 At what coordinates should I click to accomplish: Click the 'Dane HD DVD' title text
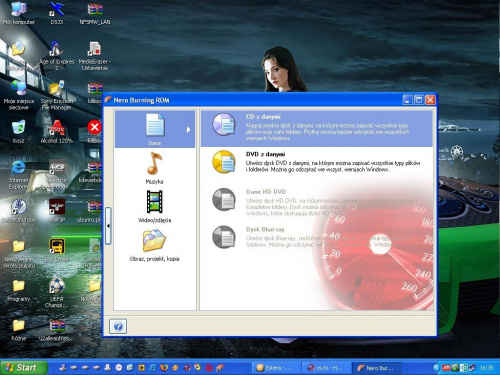click(x=266, y=192)
